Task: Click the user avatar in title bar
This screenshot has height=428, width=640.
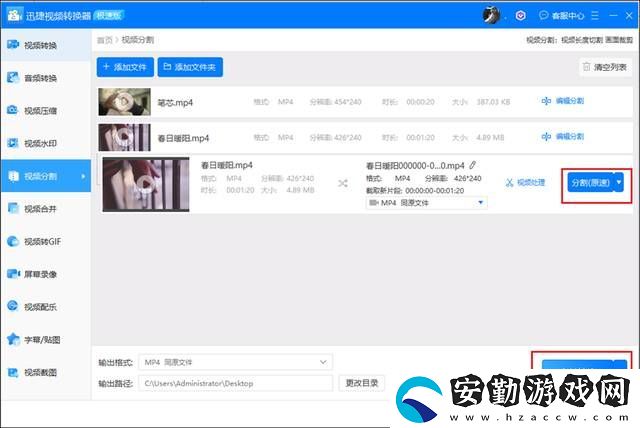Action: (x=491, y=16)
